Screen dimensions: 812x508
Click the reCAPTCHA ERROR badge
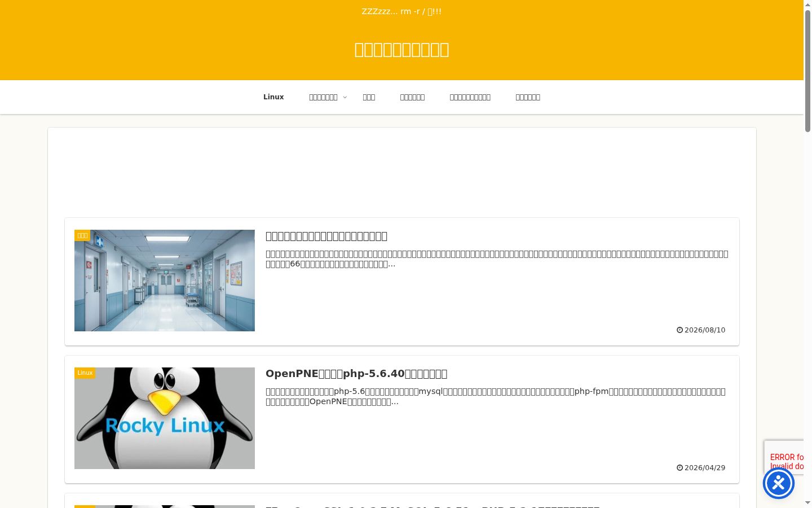pyautogui.click(x=784, y=457)
